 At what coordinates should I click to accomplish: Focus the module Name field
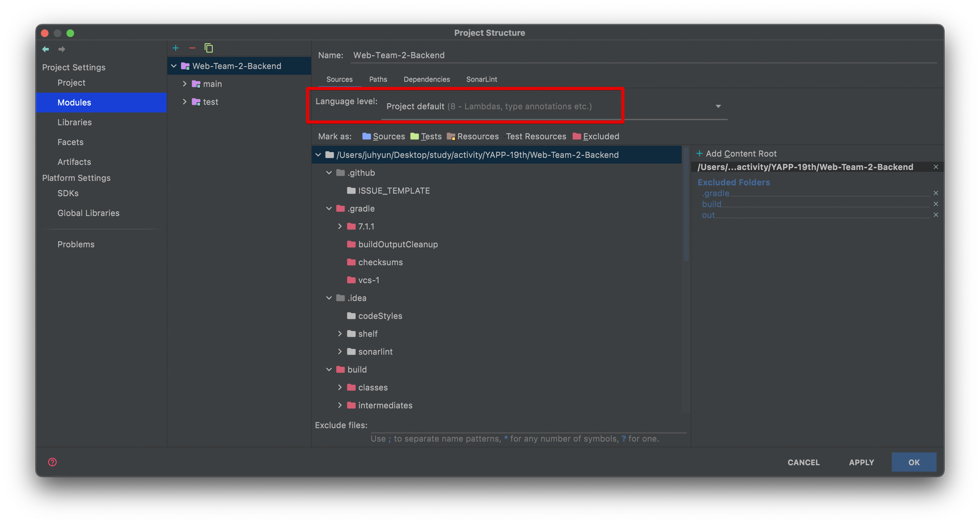[644, 55]
